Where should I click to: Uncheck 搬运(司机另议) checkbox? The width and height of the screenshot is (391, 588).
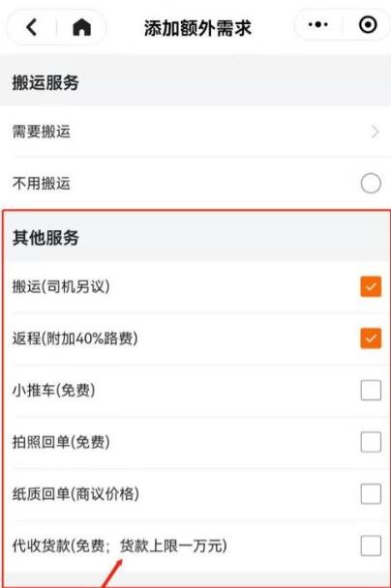371,286
